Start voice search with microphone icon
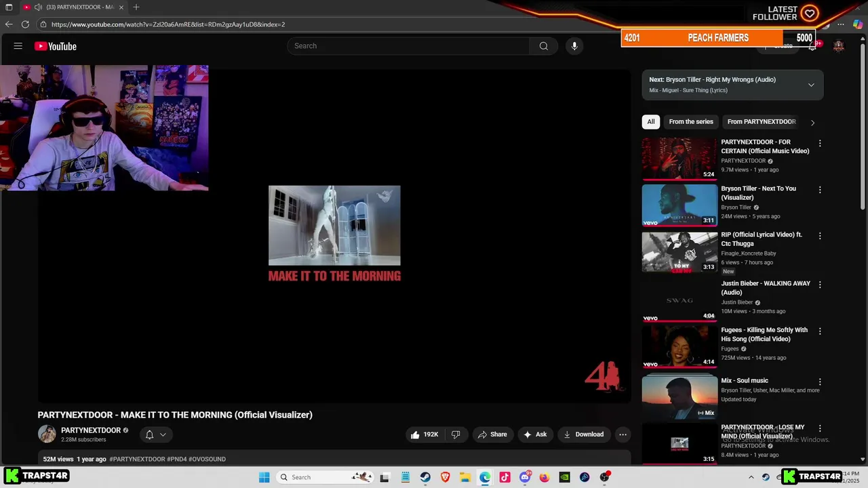 click(574, 46)
